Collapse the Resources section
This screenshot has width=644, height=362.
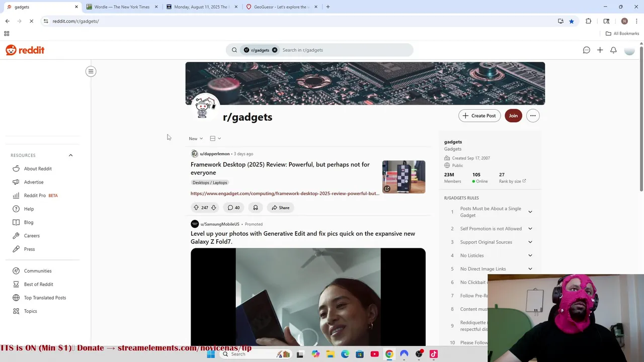point(70,155)
